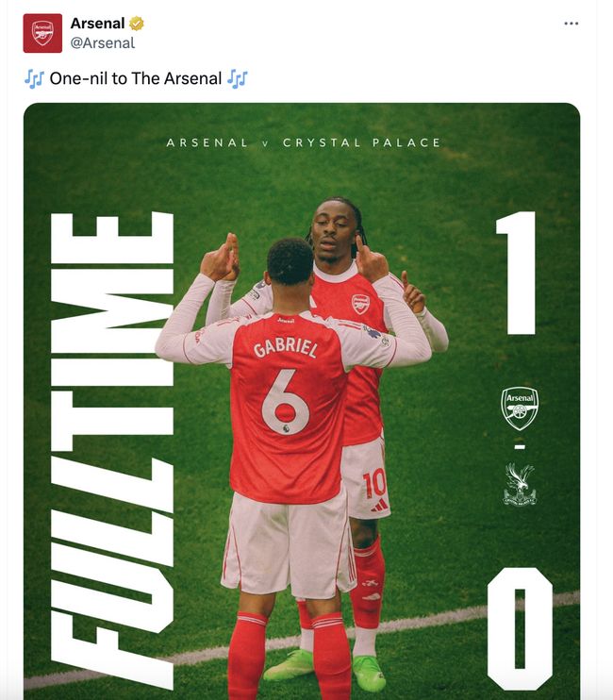Open the three-dot more options menu
This screenshot has width=613, height=700.
571,24
